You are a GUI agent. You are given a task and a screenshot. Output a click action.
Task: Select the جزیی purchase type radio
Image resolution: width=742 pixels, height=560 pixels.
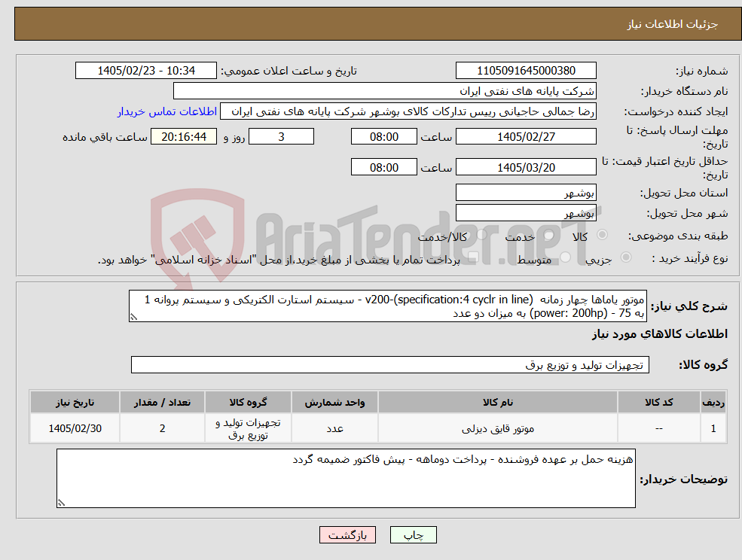(625, 257)
